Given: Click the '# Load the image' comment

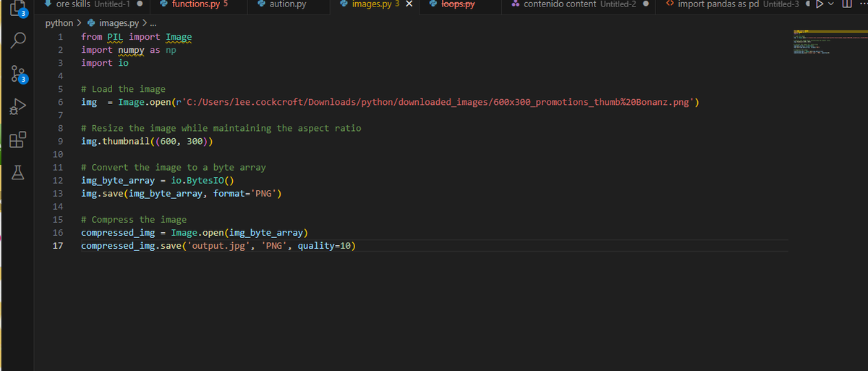Looking at the screenshot, I should [123, 89].
